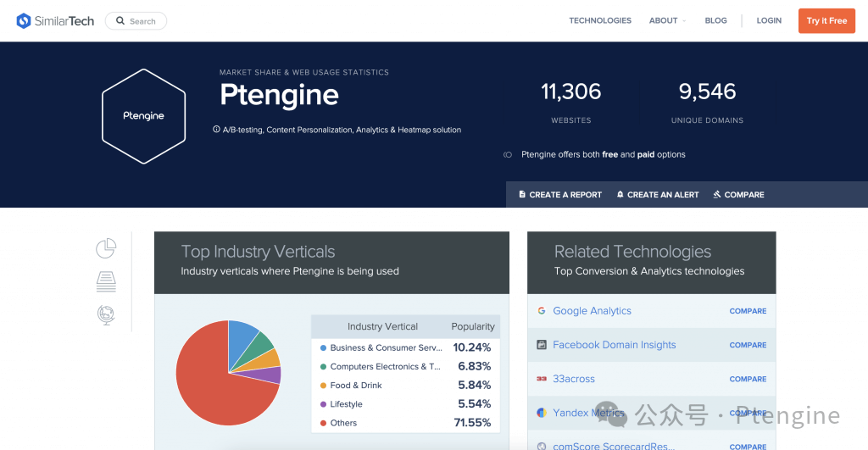Select the pie chart sidebar icon

(x=106, y=248)
